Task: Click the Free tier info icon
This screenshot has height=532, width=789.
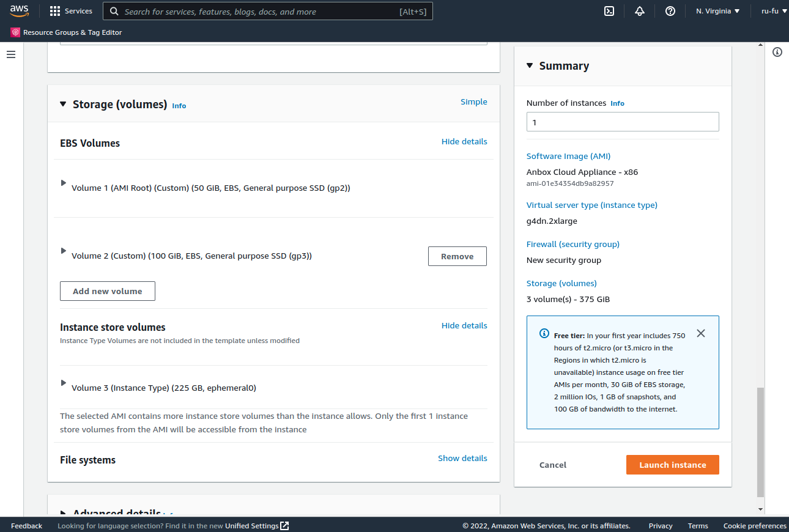Action: [544, 333]
